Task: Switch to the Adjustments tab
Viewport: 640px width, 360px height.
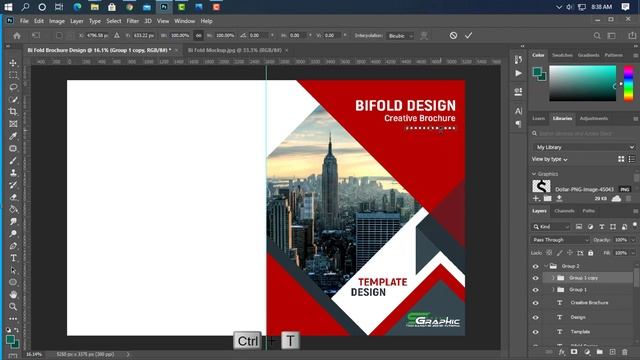Action: 593,119
